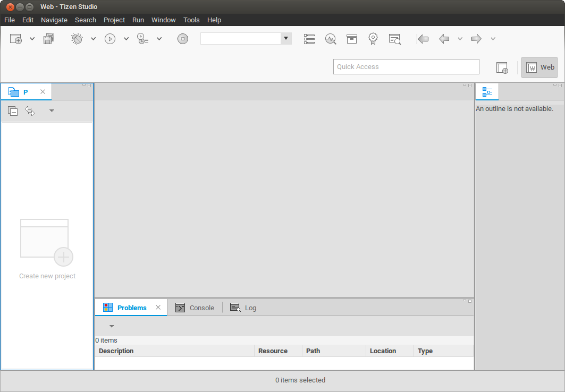Click the certificate ribbon badge icon

(373, 39)
